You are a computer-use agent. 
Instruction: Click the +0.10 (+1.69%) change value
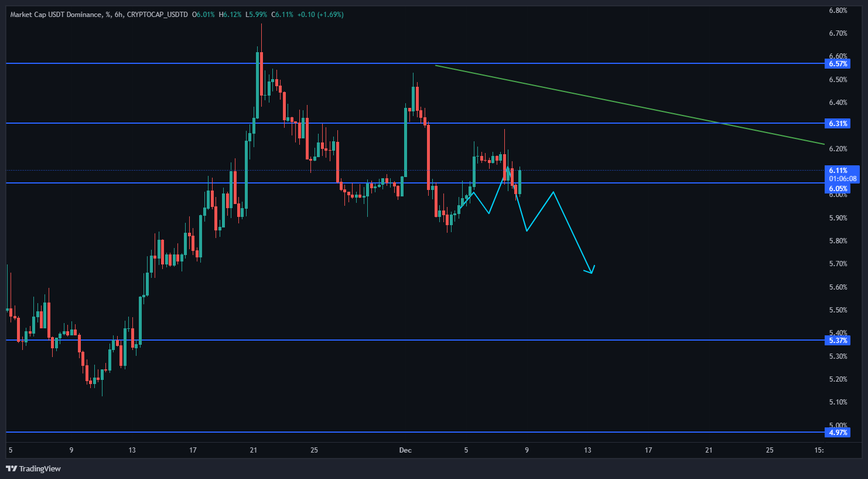tap(320, 15)
